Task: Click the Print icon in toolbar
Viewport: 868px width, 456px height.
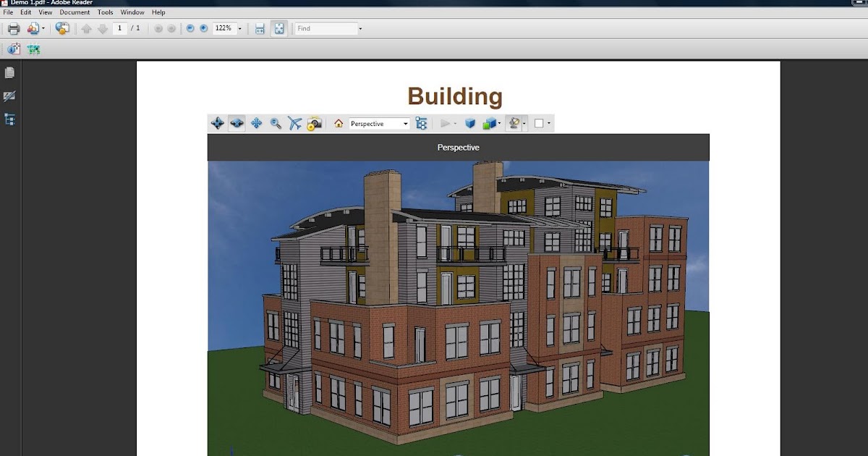Action: pyautogui.click(x=13, y=29)
